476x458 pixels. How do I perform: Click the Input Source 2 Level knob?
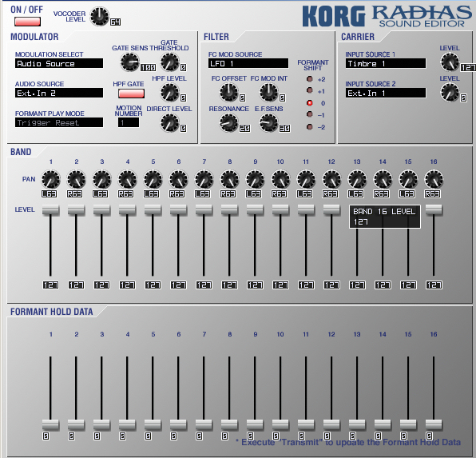click(450, 93)
